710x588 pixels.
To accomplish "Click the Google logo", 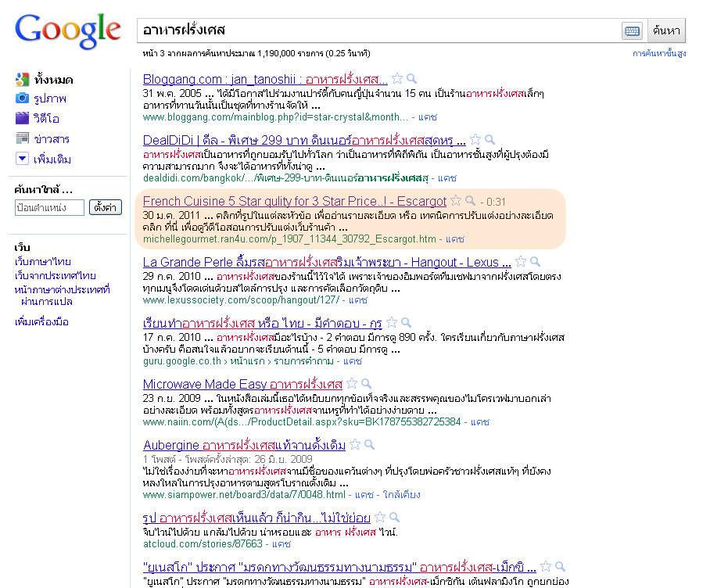I will click(x=68, y=30).
